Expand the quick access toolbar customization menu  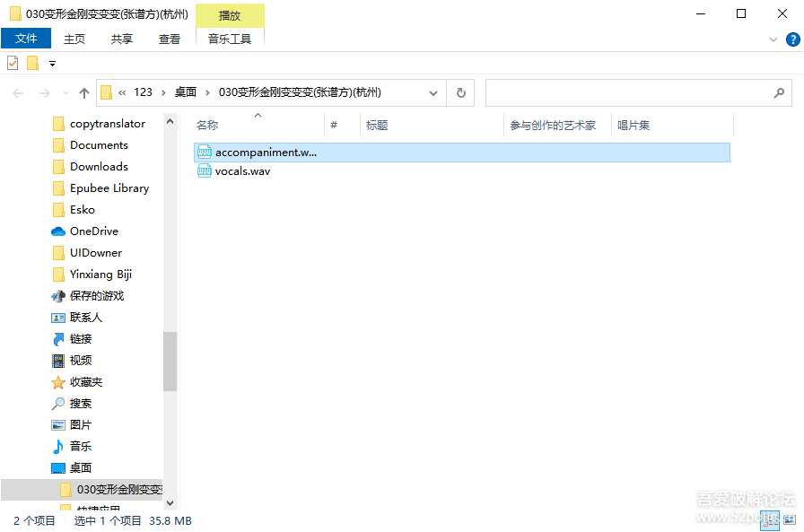click(51, 63)
